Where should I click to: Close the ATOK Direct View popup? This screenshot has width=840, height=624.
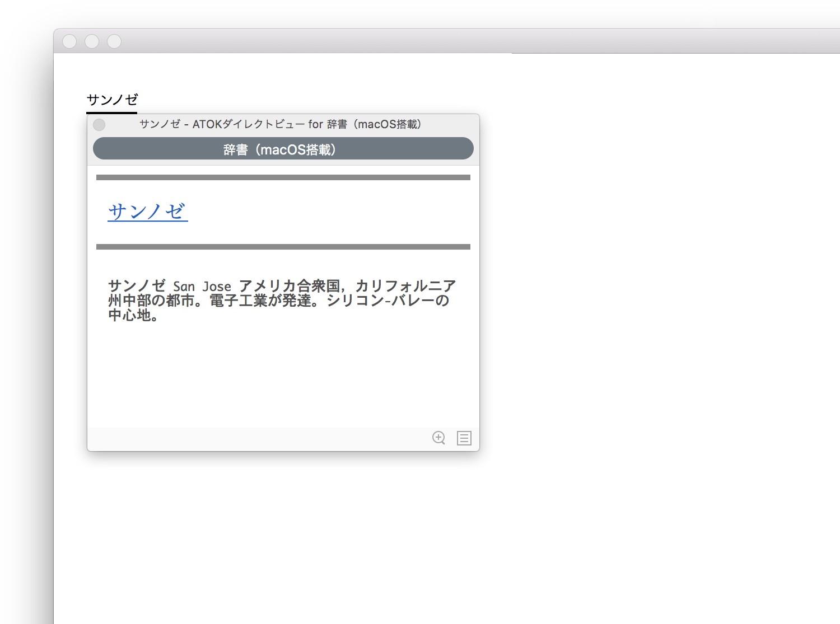(x=99, y=124)
